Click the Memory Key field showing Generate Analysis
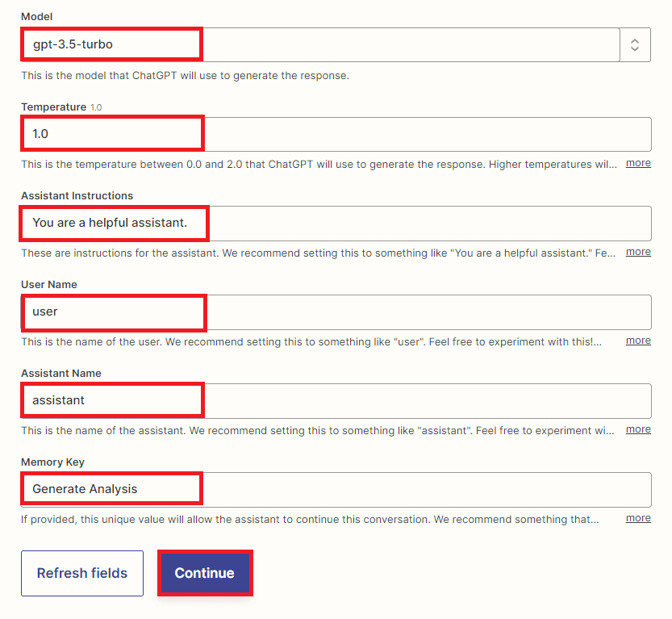This screenshot has width=672, height=619. click(111, 488)
